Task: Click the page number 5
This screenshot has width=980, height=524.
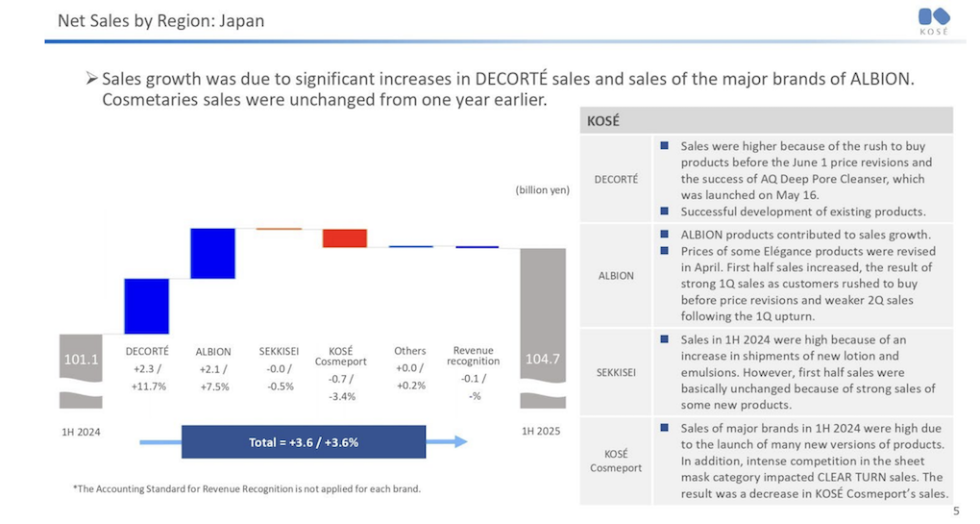Action: pyautogui.click(x=956, y=512)
